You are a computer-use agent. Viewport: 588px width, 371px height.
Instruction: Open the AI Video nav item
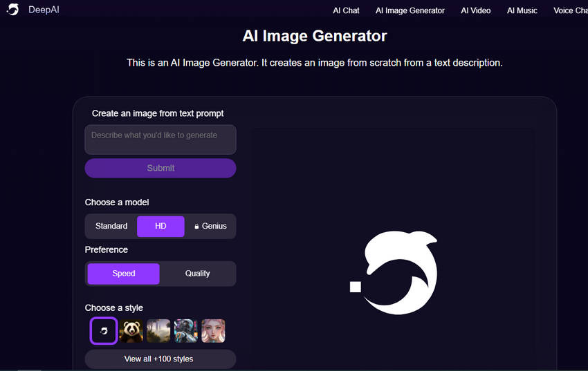(x=475, y=10)
